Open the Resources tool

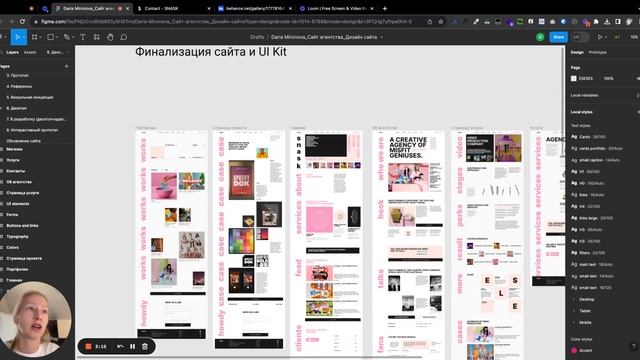pyautogui.click(x=97, y=37)
